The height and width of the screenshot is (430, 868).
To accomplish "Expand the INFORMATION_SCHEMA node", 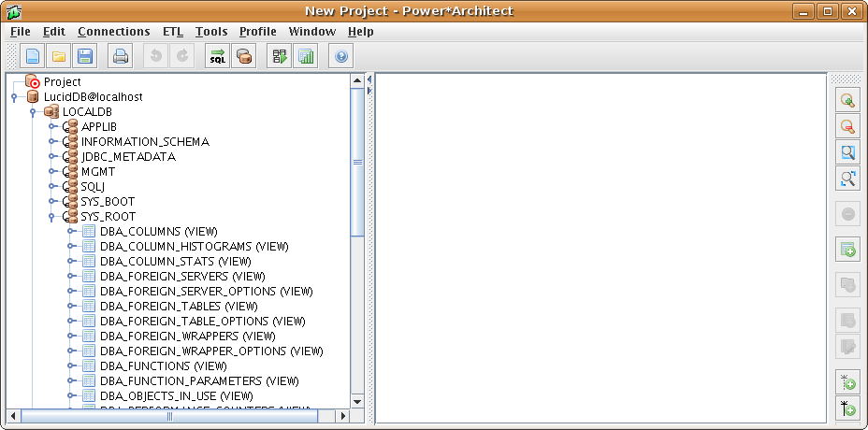I will [51, 142].
